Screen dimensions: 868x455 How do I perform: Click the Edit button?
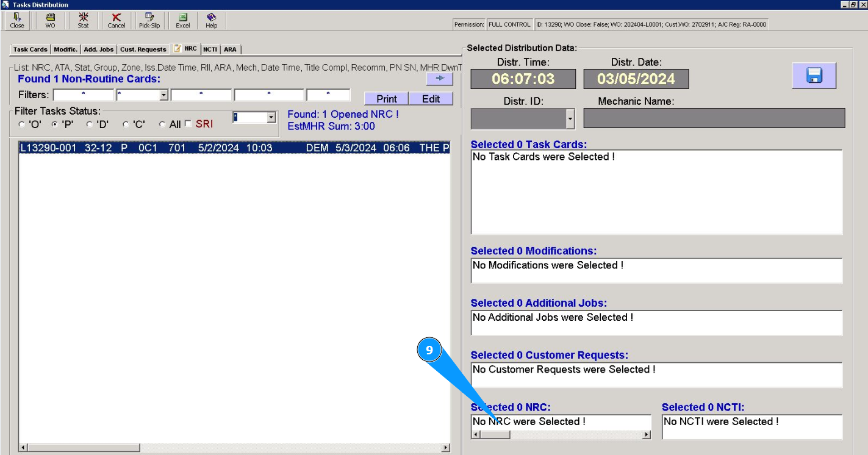431,99
